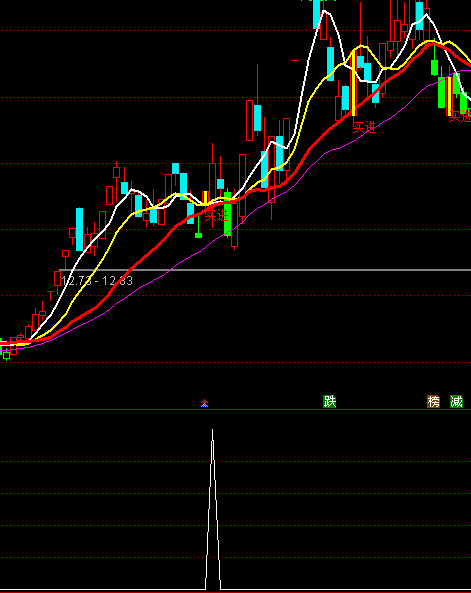Click the large green candle beside first 买进
This screenshot has height=593, width=471.
227,213
